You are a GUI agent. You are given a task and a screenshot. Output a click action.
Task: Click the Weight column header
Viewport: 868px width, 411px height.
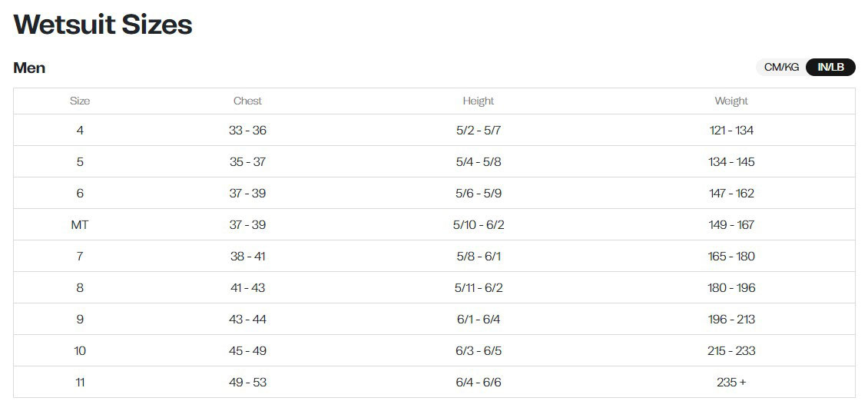click(x=731, y=101)
